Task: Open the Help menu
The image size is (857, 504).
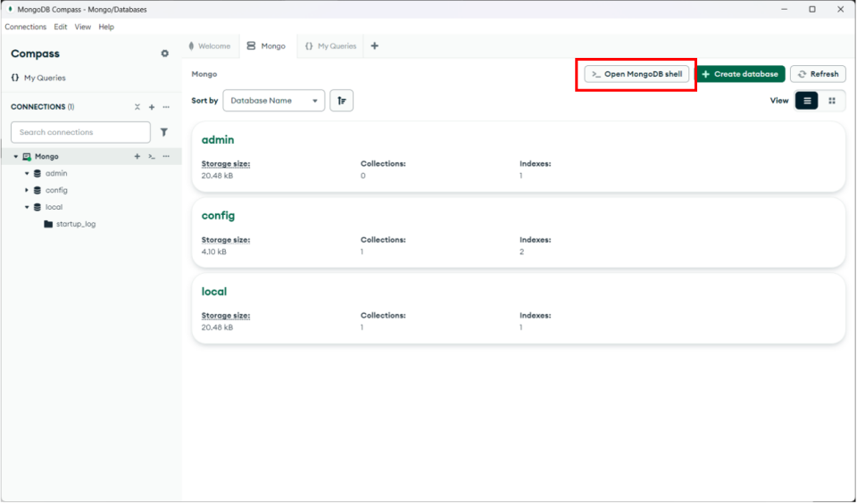Action: pyautogui.click(x=106, y=27)
